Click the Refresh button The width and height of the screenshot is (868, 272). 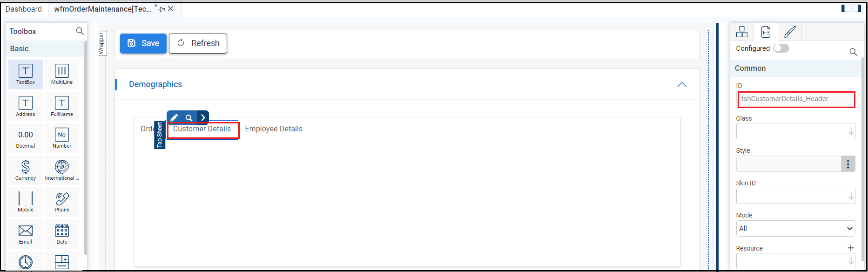(198, 43)
